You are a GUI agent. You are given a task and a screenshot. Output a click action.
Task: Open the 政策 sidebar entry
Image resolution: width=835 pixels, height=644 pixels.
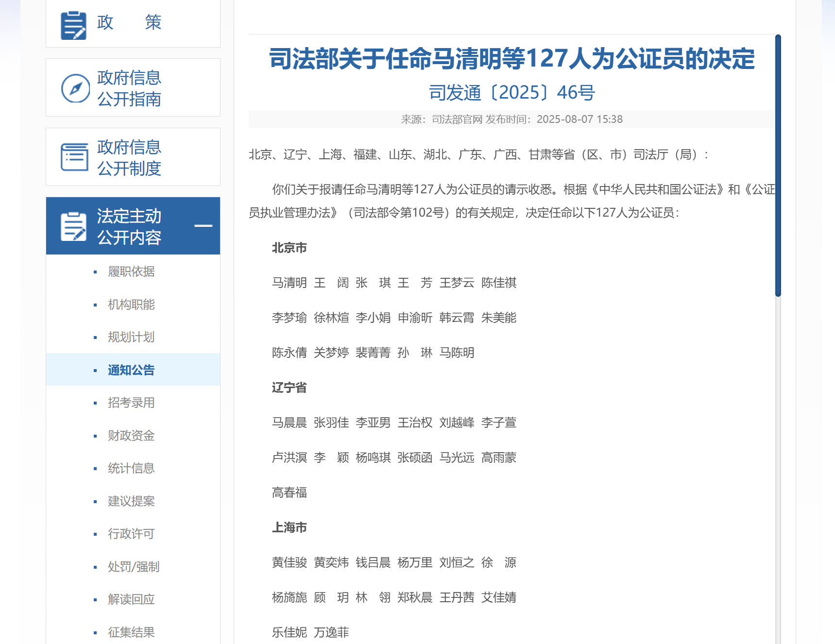[133, 24]
